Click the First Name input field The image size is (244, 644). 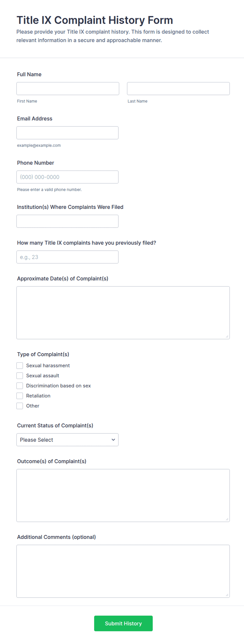(x=68, y=89)
